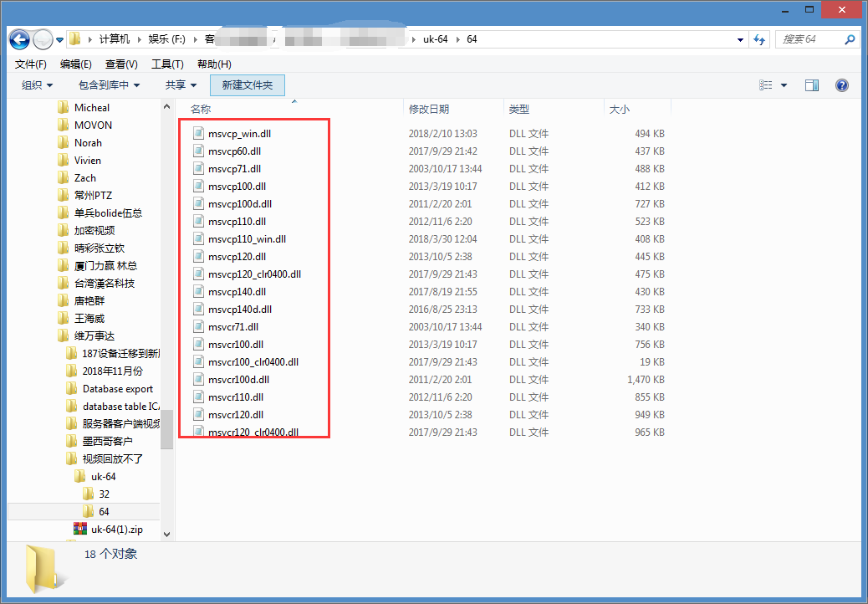
Task: Click 计算机 in the address breadcrumb
Action: click(115, 39)
